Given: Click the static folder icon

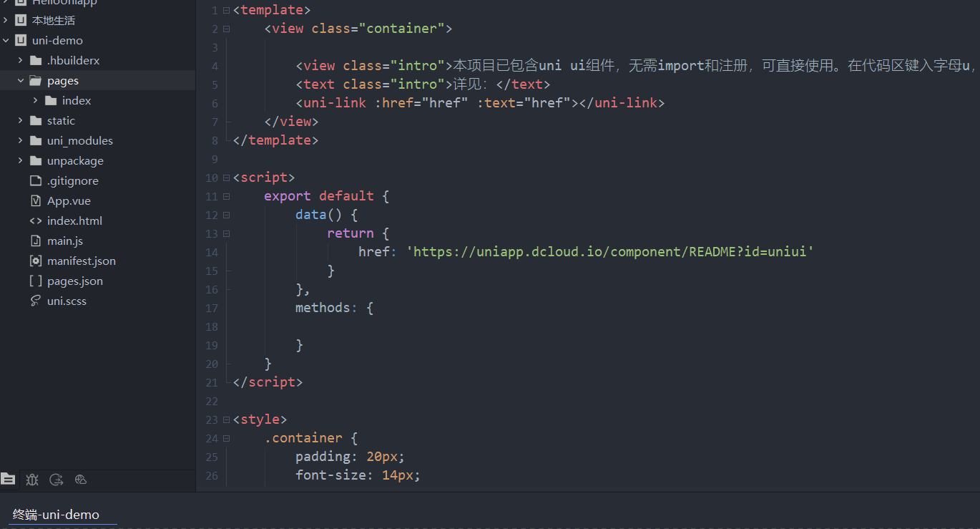Looking at the screenshot, I should coord(36,120).
